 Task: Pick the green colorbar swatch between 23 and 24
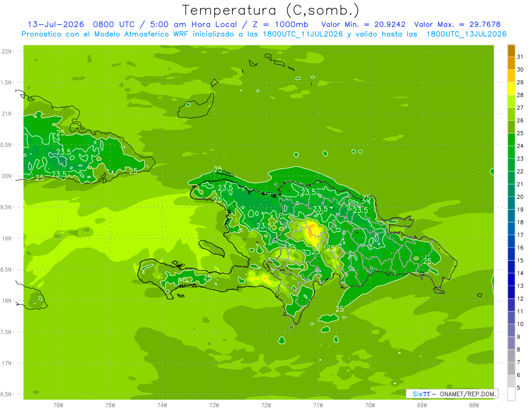[511, 152]
